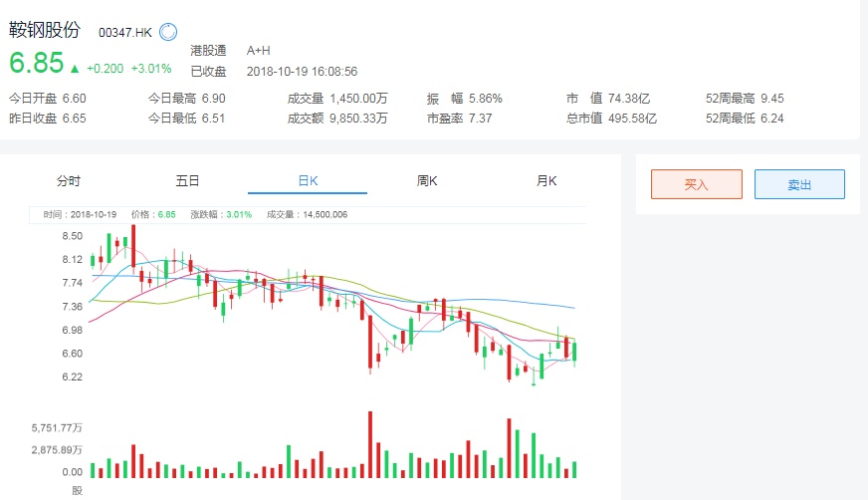Open the 月K monthly chart tab
The image size is (868, 500).
coord(546,180)
